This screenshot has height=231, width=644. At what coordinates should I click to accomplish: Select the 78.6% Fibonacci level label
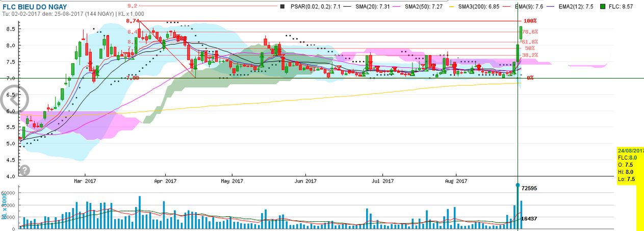tap(530, 32)
